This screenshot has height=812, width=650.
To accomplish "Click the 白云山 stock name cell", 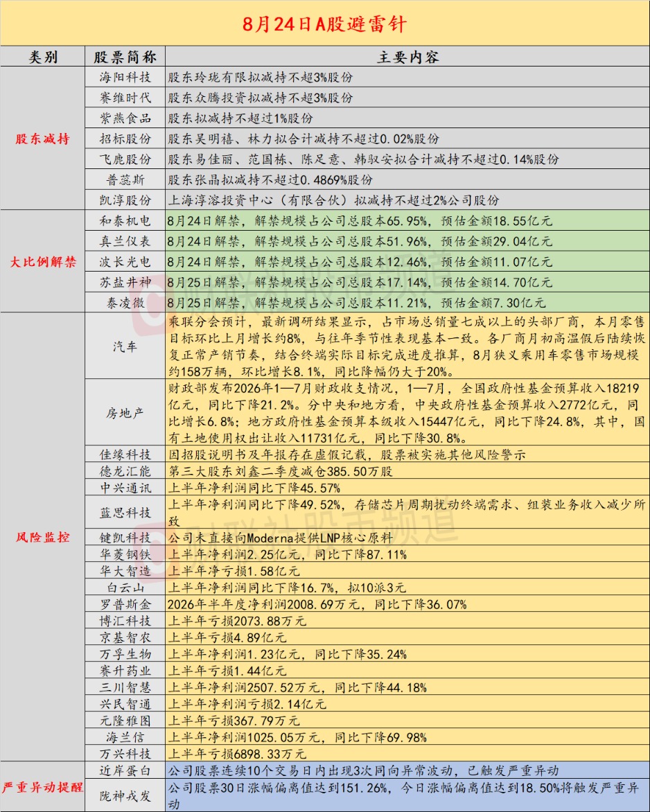I will (x=125, y=588).
